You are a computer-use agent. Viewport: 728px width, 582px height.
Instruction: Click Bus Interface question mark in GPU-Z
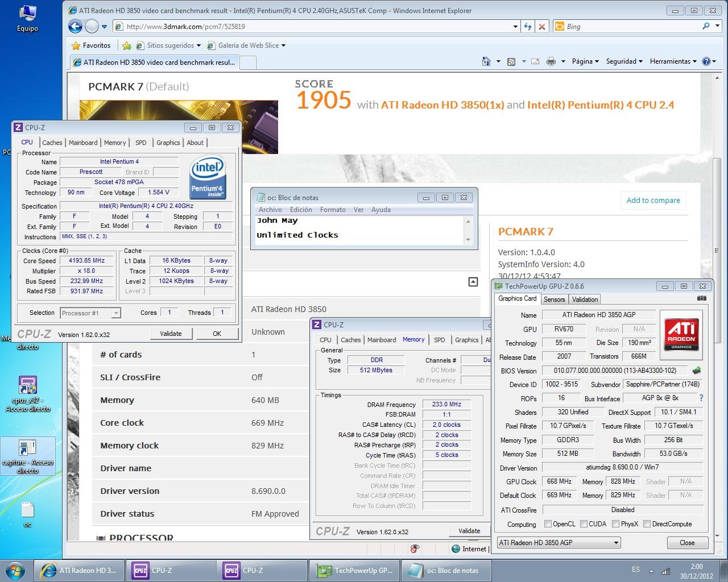(701, 398)
